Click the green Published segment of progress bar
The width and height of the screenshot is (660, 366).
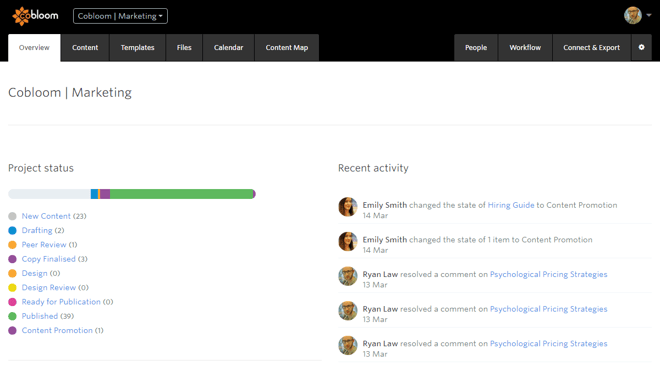(181, 194)
